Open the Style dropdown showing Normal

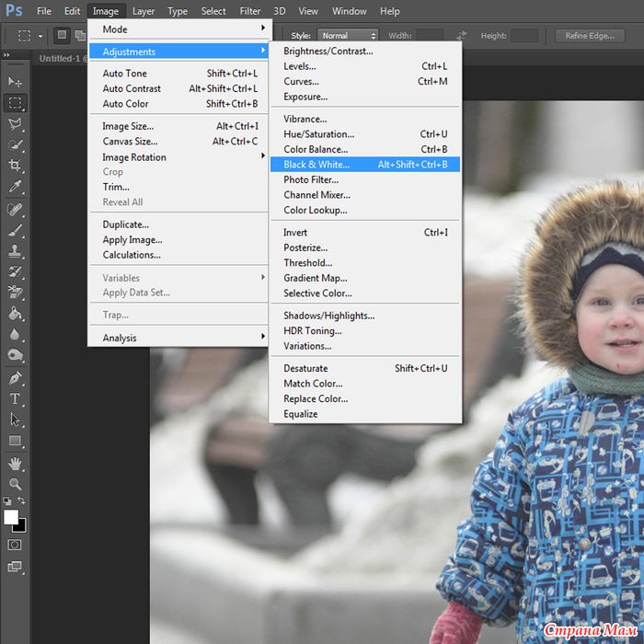tap(346, 36)
